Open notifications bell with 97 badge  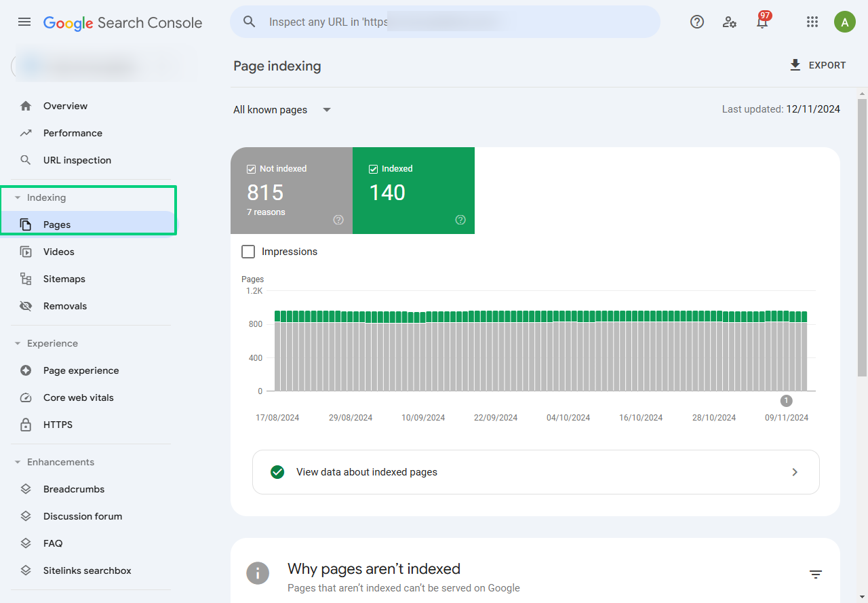762,22
